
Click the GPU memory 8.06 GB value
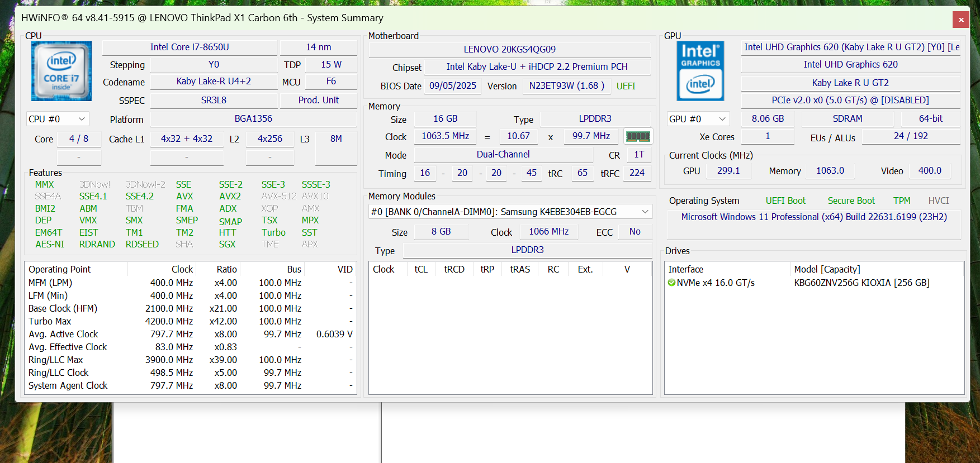[768, 119]
